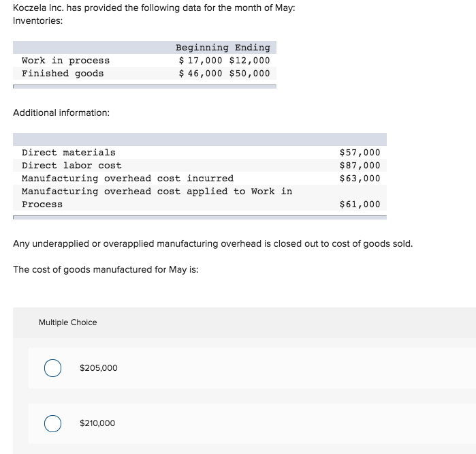Click the Direct materials row label
This screenshot has width=476, height=454.
click(x=69, y=153)
